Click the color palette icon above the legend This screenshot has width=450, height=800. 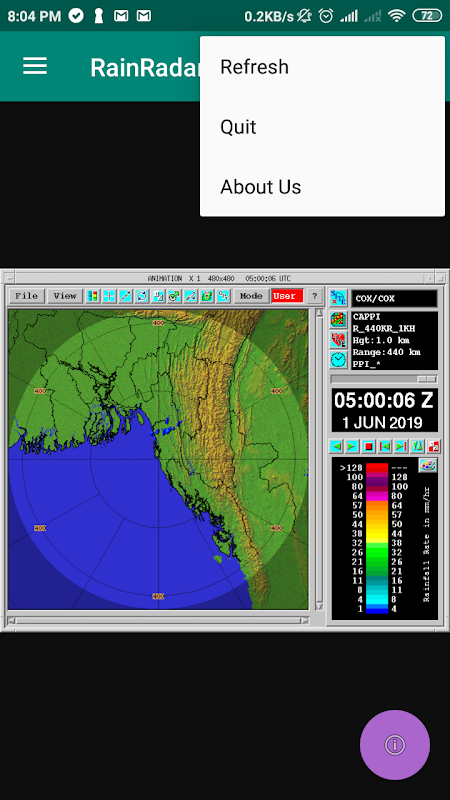(428, 465)
